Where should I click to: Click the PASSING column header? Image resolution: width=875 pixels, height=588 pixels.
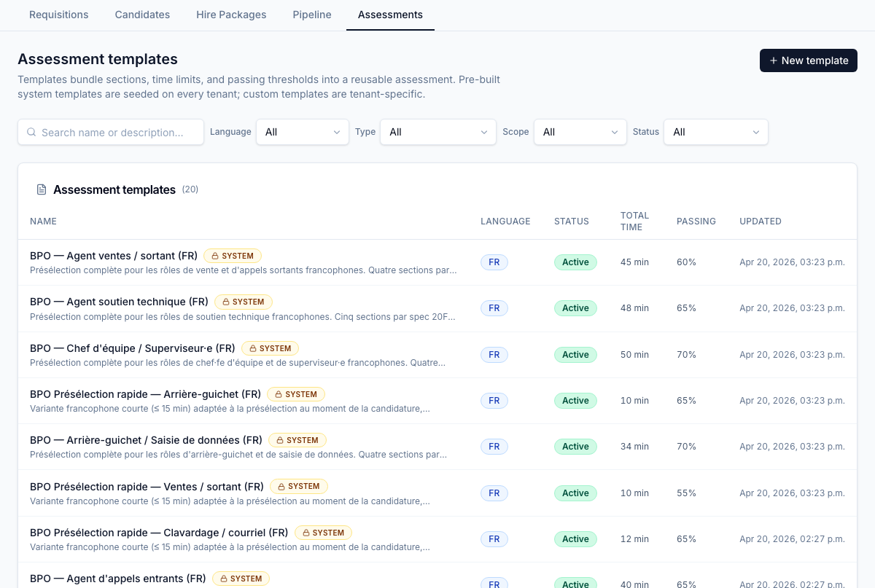(696, 222)
